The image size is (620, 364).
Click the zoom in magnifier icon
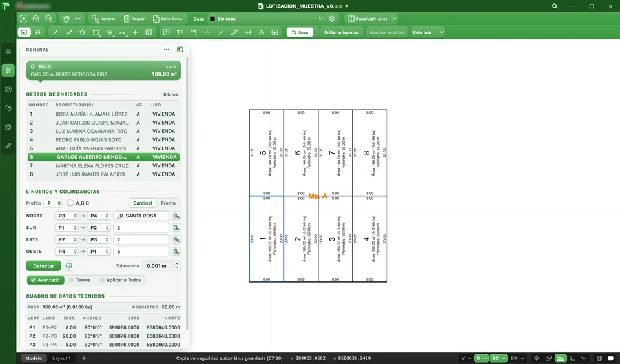click(x=36, y=19)
